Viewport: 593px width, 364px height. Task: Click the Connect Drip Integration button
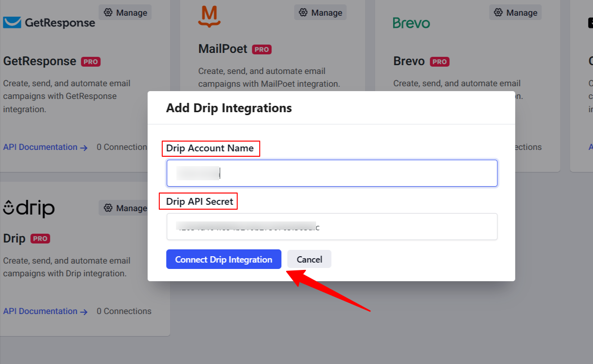coord(223,259)
